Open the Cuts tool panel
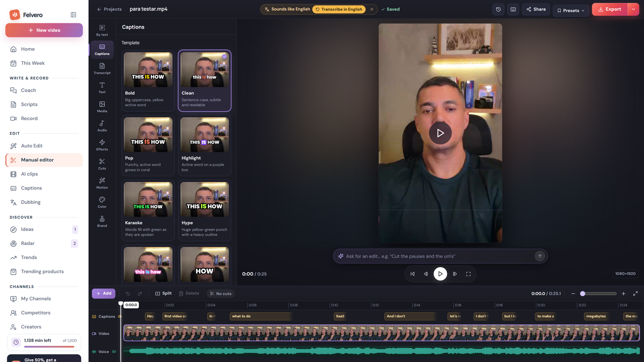Viewport: 644px width, 362px height. pos(102,164)
